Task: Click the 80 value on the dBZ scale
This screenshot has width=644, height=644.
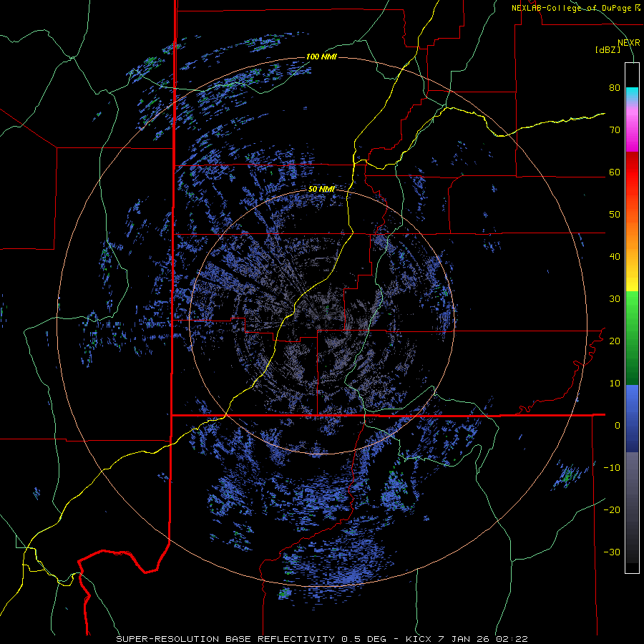Action: point(615,88)
